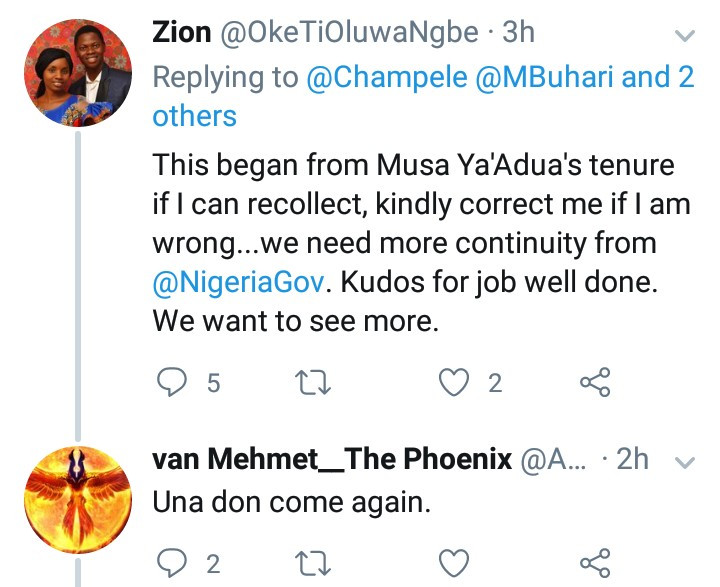The height and width of the screenshot is (587, 720).
Task: Retweet van Mehmet's tweet
Action: [x=313, y=563]
